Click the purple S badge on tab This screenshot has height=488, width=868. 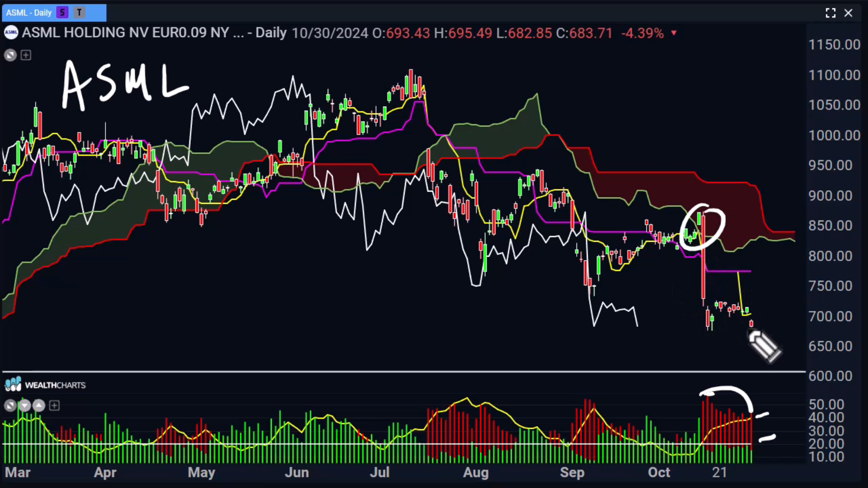(62, 13)
